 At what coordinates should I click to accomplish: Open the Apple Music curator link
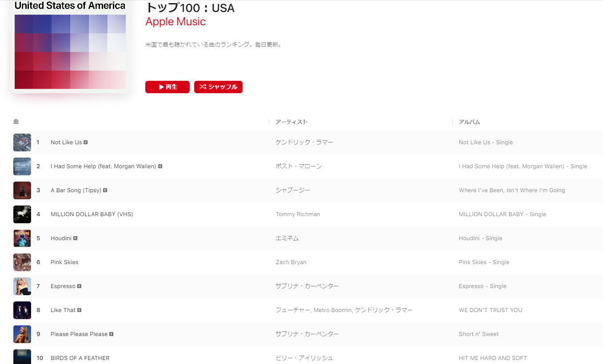(x=176, y=22)
